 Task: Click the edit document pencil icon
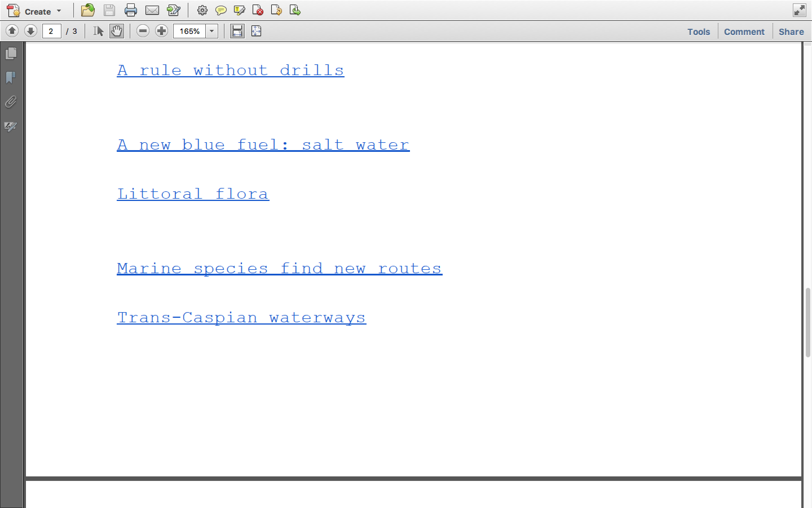[x=173, y=10]
